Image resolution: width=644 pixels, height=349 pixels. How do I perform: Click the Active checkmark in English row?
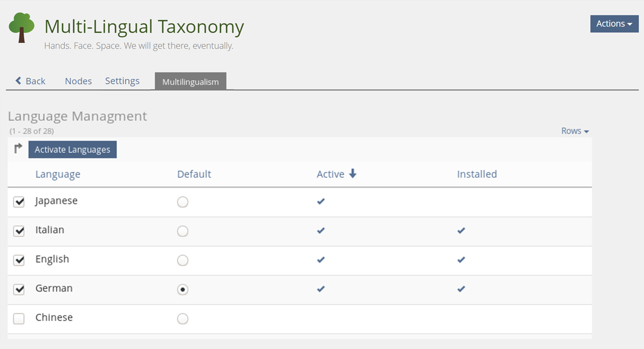(x=321, y=260)
